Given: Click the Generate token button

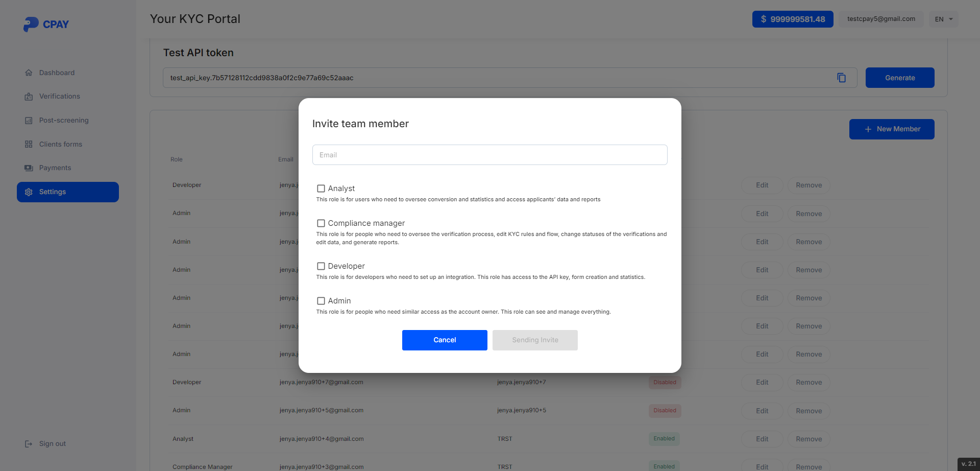Looking at the screenshot, I should tap(899, 78).
